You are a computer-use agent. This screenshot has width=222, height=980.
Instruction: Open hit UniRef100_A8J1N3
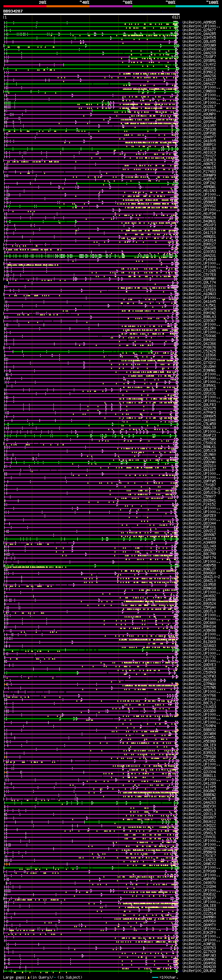point(199,191)
